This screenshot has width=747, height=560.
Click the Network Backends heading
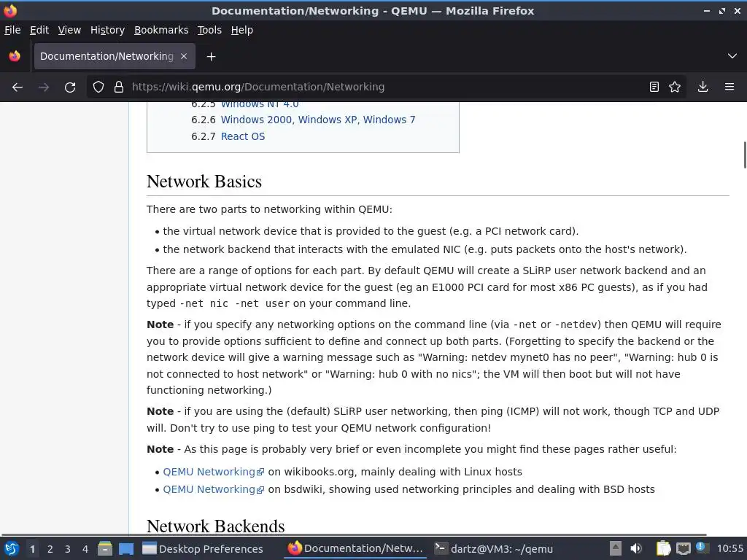215,526
